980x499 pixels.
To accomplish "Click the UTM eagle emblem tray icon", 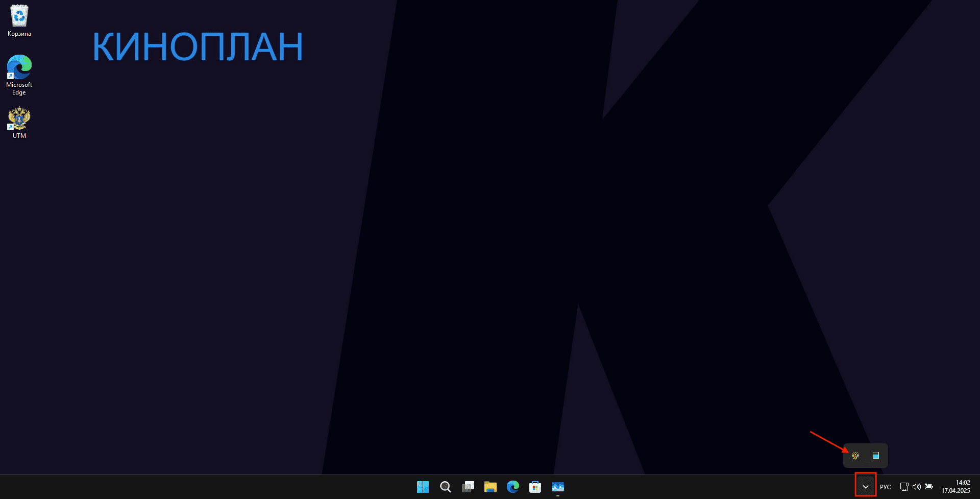I will point(855,456).
